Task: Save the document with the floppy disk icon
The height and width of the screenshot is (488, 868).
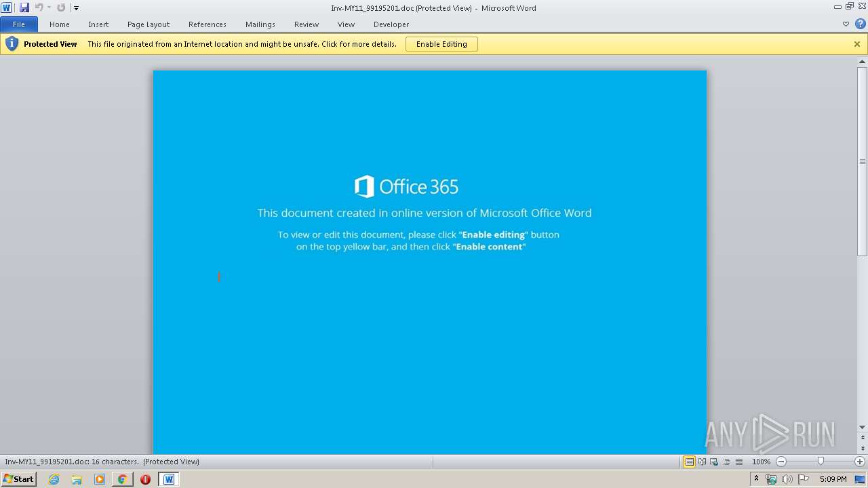Action: (24, 7)
